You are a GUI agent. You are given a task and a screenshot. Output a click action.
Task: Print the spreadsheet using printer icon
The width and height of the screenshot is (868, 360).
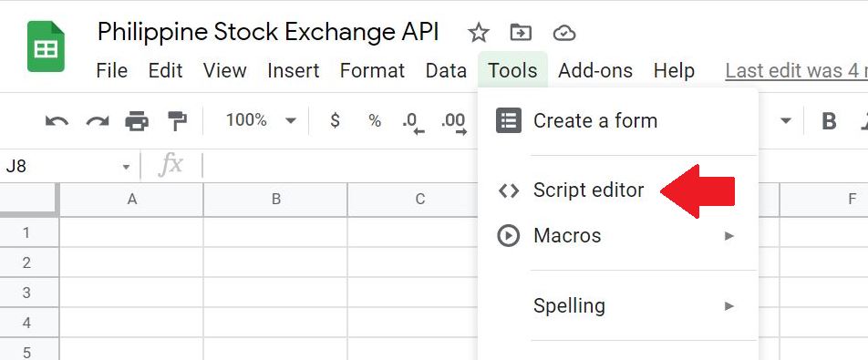(x=137, y=120)
